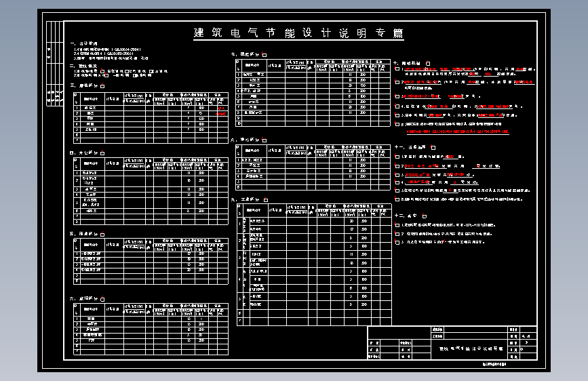
Task: Check item 1 box under section 十二
Action: [x=397, y=225]
